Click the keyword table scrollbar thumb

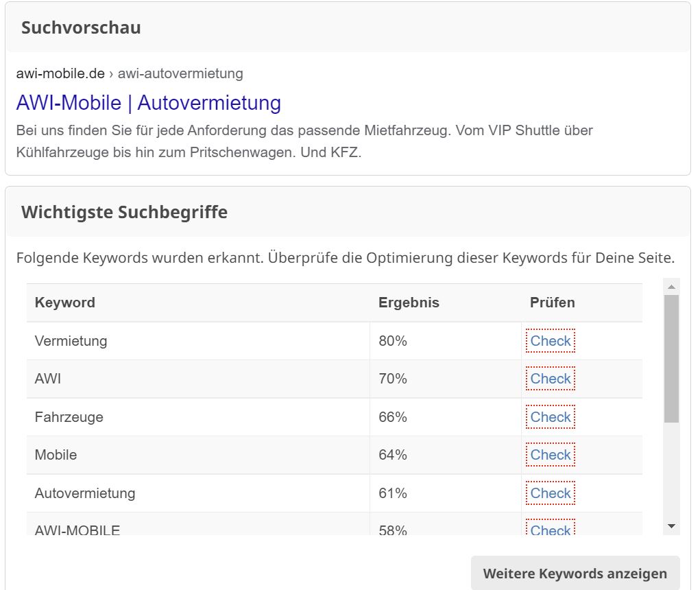(x=671, y=359)
